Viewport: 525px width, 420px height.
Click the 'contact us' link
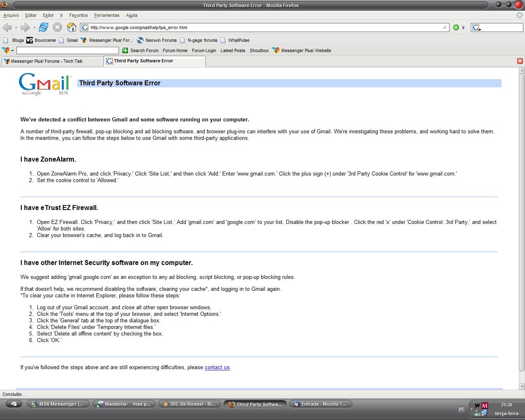[217, 367]
